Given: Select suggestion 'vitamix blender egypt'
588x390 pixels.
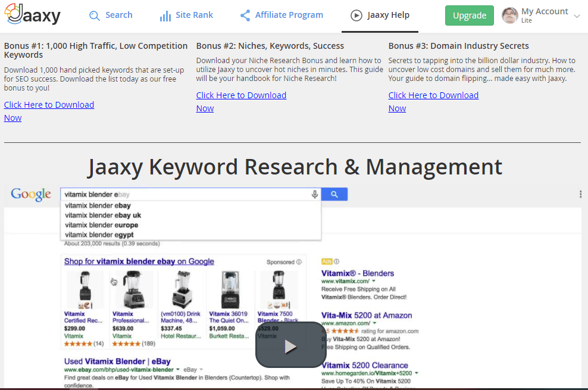Looking at the screenshot, I should pos(99,235).
